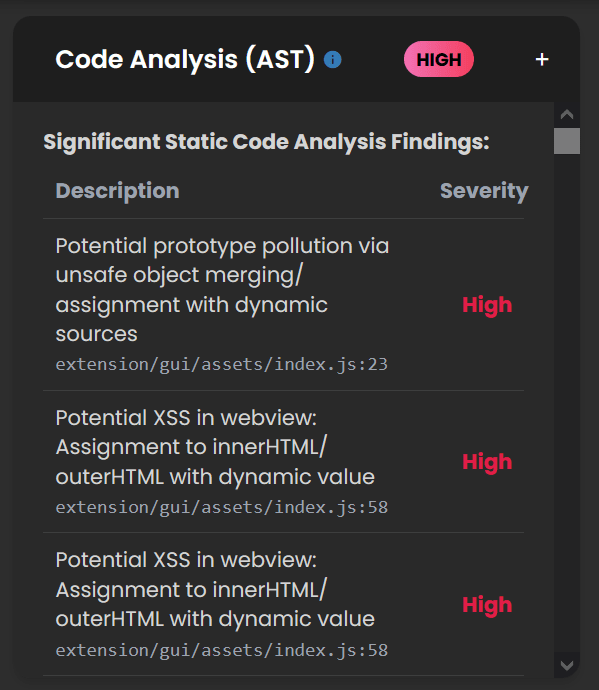Click the Code Analysis (AST) title
Screen dimensions: 599x690
[185, 59]
